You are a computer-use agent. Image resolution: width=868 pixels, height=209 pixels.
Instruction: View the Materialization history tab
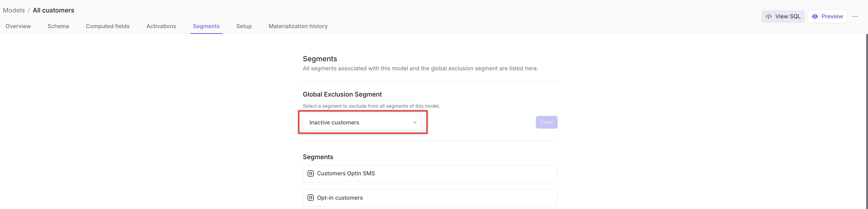coord(298,26)
